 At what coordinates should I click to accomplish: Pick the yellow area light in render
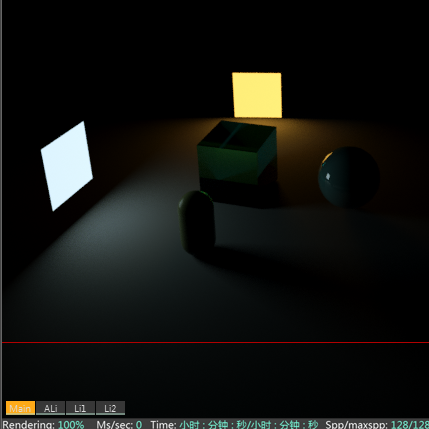click(x=257, y=95)
